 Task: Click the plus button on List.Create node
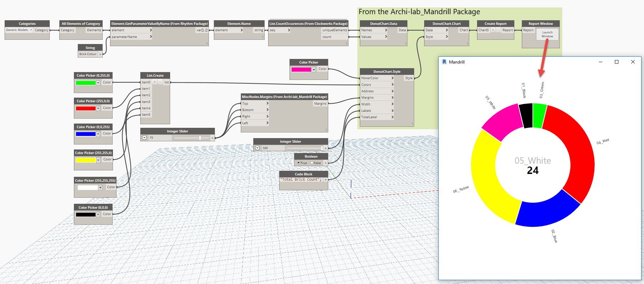click(155, 82)
